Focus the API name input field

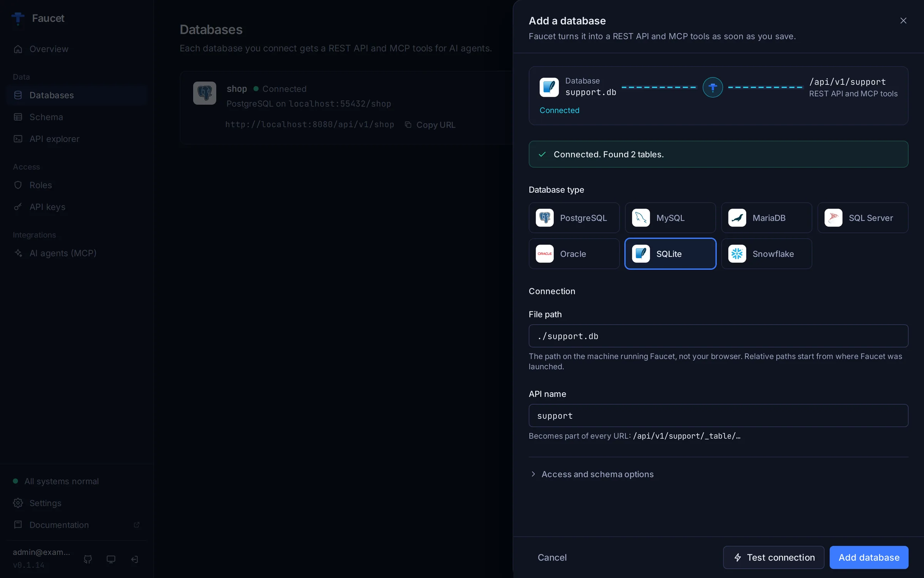pos(718,415)
